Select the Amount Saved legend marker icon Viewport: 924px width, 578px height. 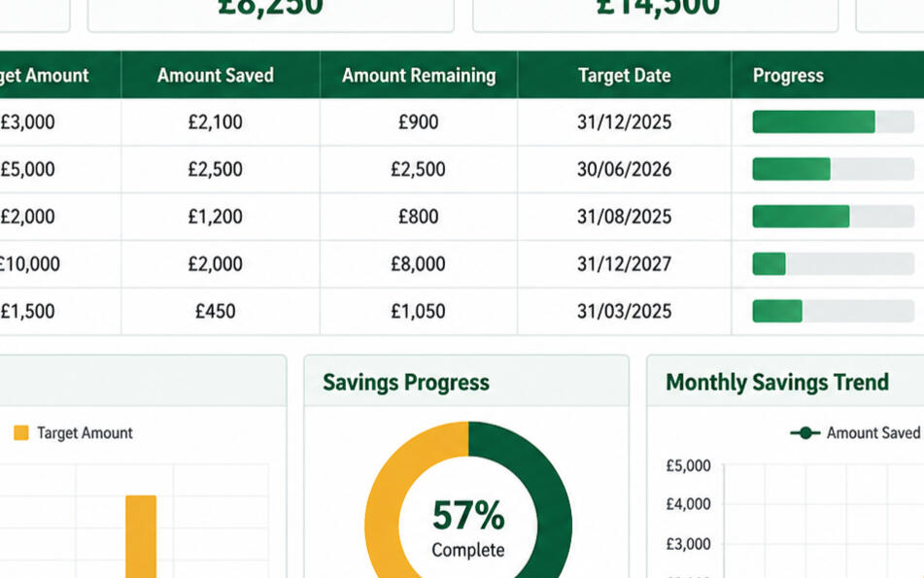804,433
